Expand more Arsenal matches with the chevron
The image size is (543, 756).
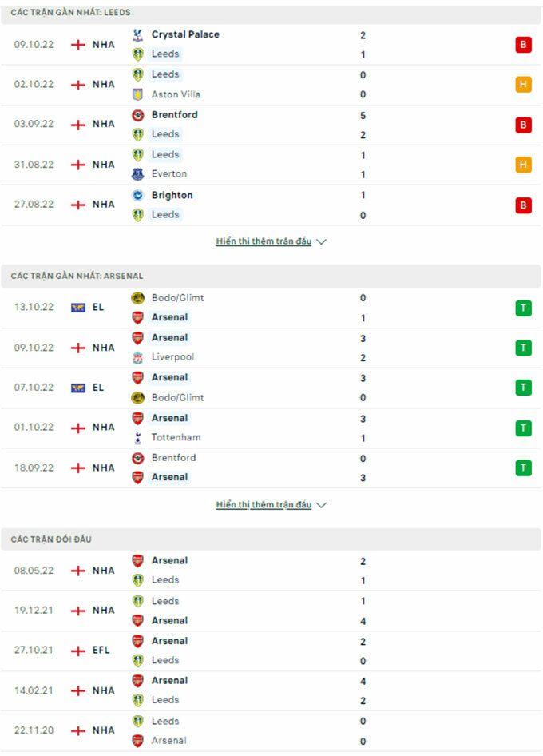tap(322, 505)
